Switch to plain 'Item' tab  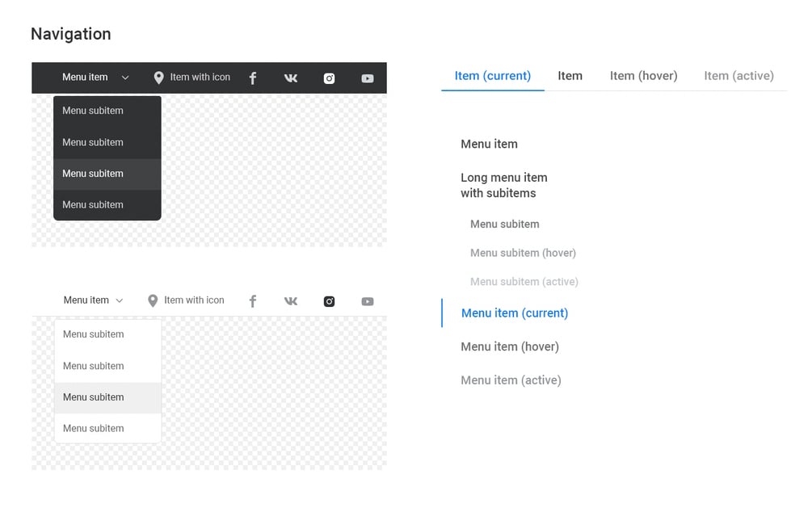coord(570,76)
